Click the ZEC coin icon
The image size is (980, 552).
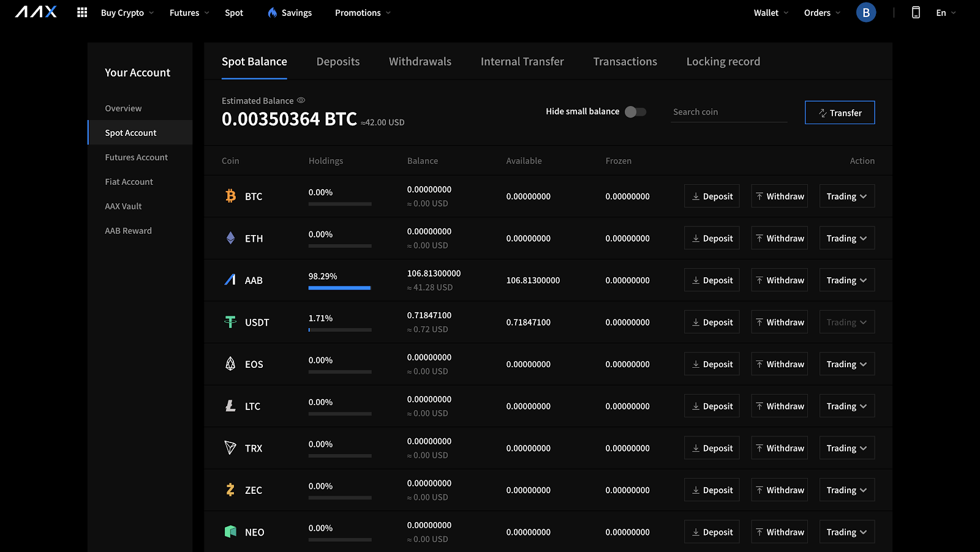(230, 490)
